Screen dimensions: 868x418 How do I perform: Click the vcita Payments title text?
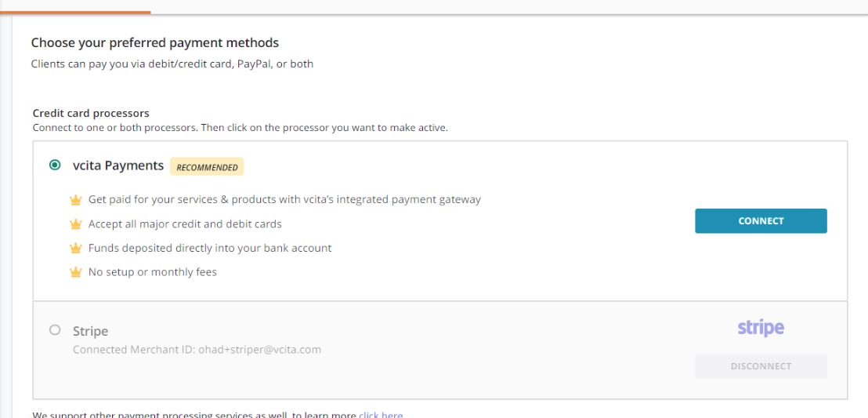[x=118, y=165]
